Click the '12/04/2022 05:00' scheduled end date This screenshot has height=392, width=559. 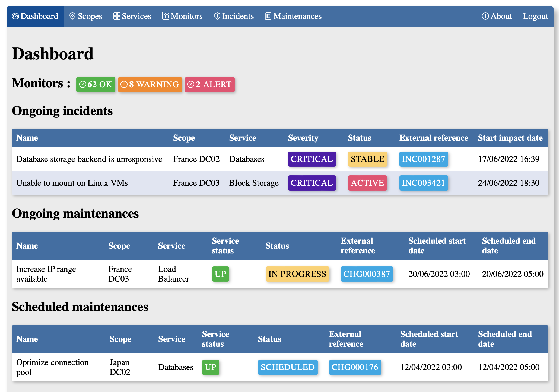pyautogui.click(x=509, y=367)
